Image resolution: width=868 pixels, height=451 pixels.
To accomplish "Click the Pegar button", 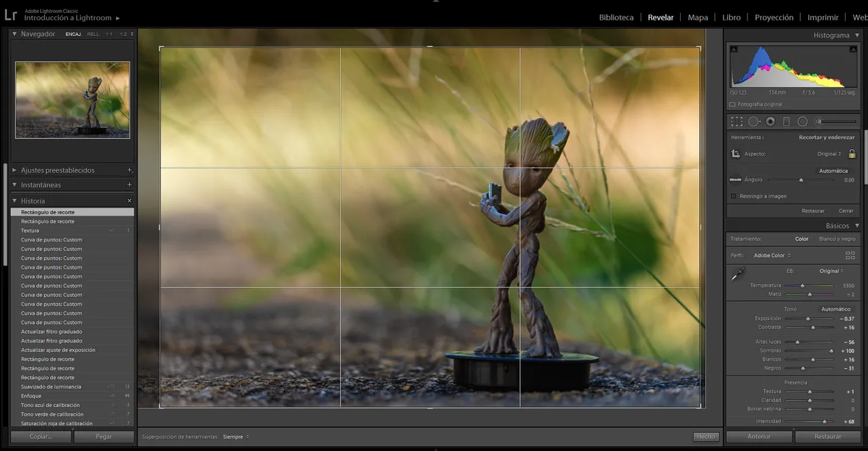I will [x=104, y=437].
